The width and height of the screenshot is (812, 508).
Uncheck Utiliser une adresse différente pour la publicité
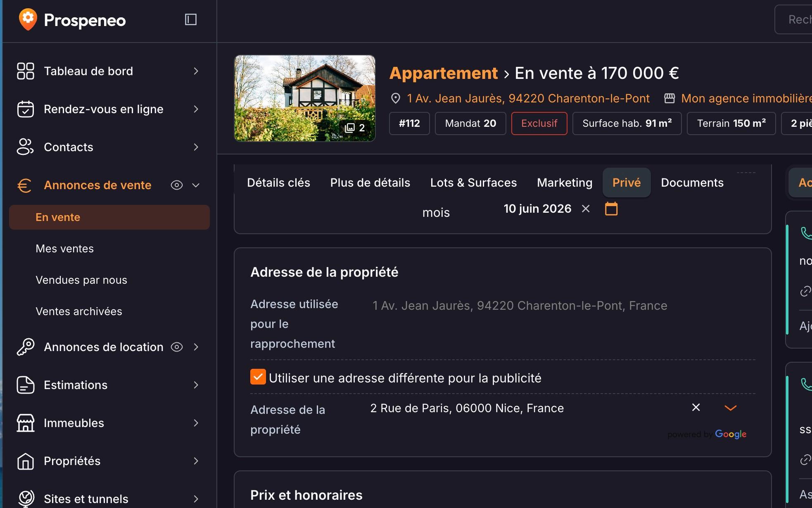point(258,377)
